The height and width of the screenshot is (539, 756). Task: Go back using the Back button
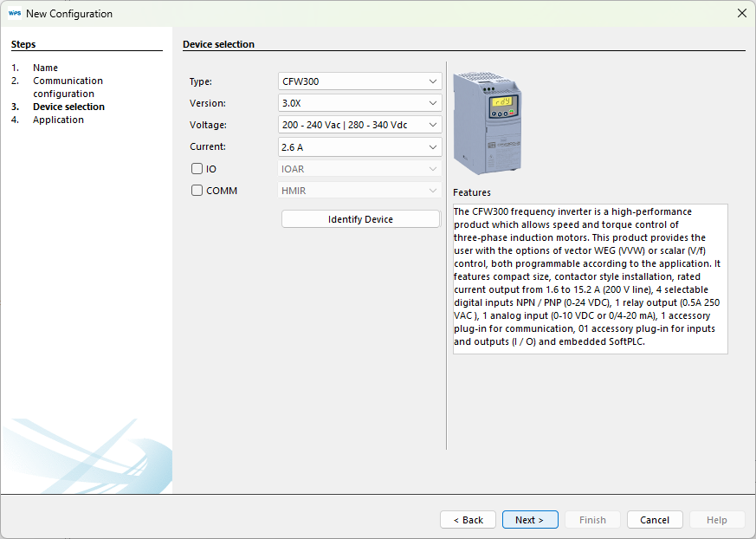click(x=468, y=520)
